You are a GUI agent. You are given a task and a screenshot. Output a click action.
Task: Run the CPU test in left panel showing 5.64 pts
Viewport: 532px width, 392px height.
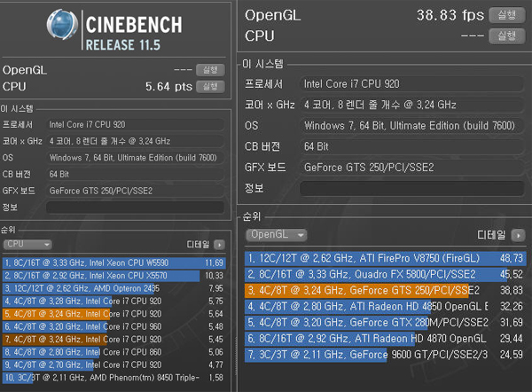(x=210, y=87)
